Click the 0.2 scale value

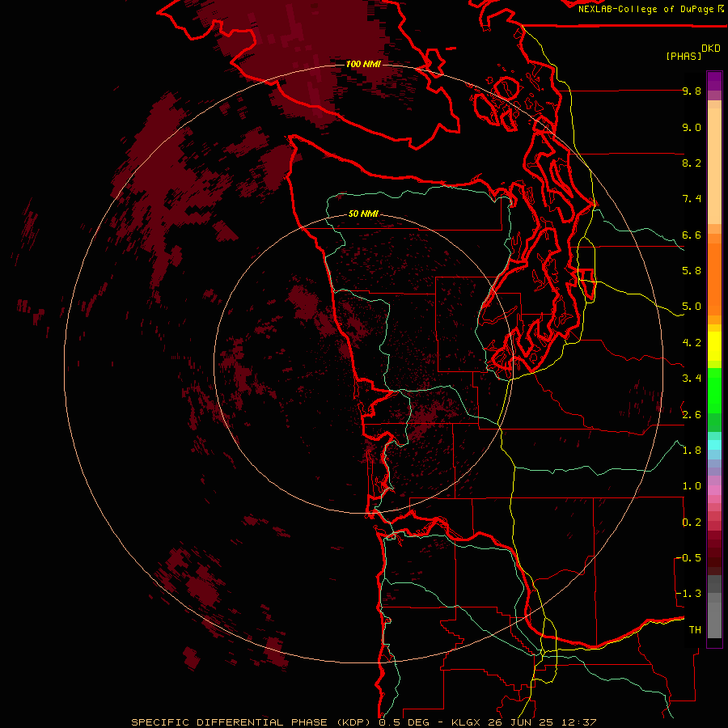click(x=692, y=523)
